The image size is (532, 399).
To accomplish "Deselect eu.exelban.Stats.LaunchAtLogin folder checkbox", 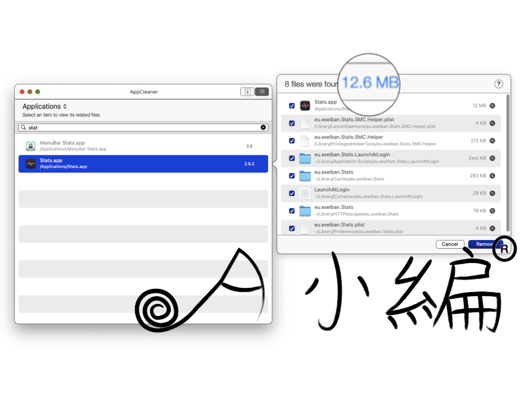I will [x=292, y=158].
